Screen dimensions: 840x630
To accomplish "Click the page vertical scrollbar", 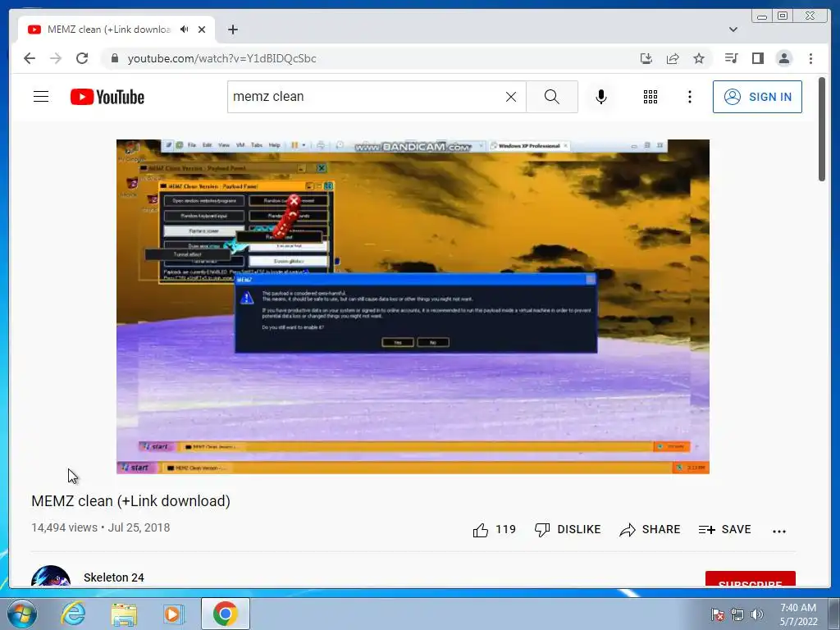I will pos(822,129).
